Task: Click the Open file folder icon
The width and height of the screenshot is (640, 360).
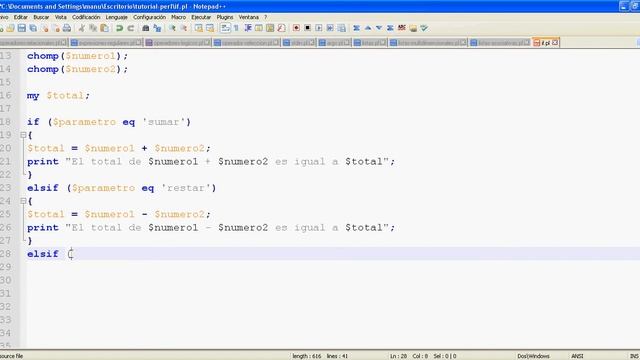Action: coord(10,28)
